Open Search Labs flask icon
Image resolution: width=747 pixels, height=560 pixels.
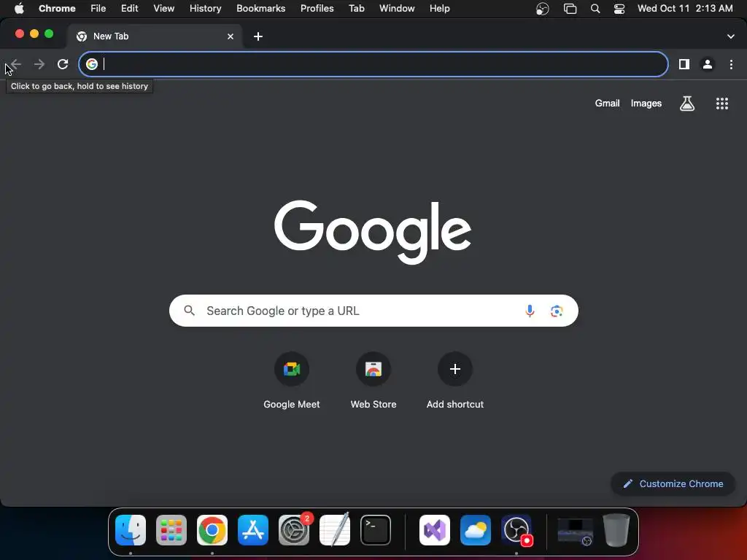pyautogui.click(x=686, y=104)
